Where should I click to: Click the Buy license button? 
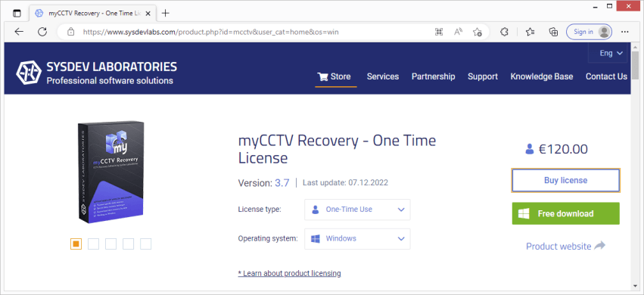[565, 180]
